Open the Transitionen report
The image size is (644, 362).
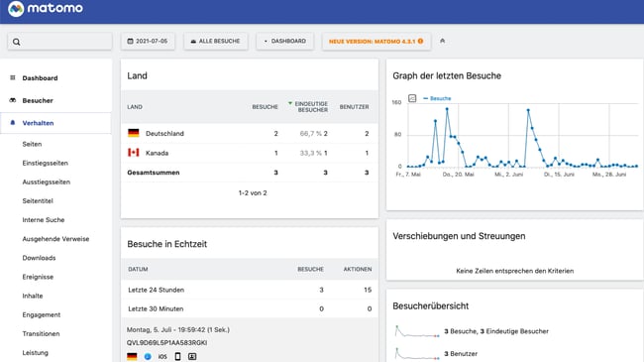[41, 333]
